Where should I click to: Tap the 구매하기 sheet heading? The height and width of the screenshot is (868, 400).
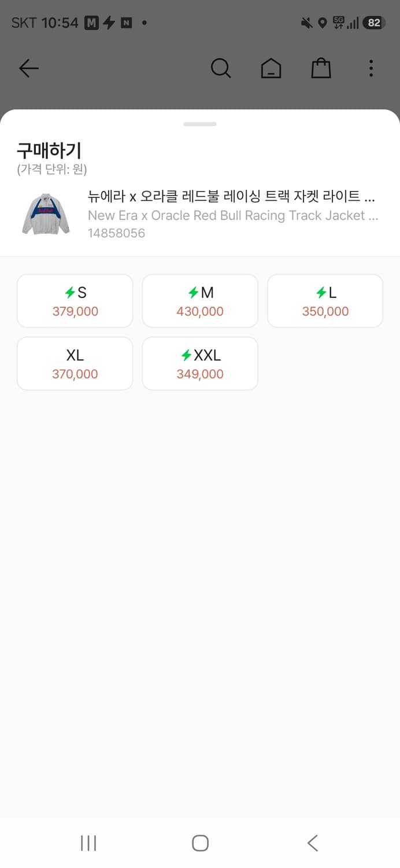pos(49,150)
